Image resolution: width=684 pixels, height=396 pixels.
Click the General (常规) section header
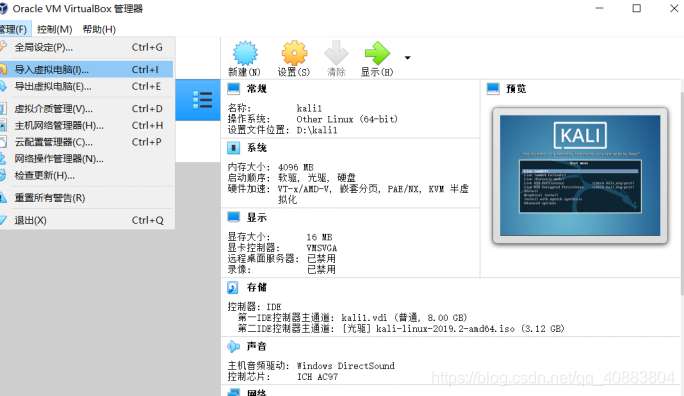(x=256, y=89)
